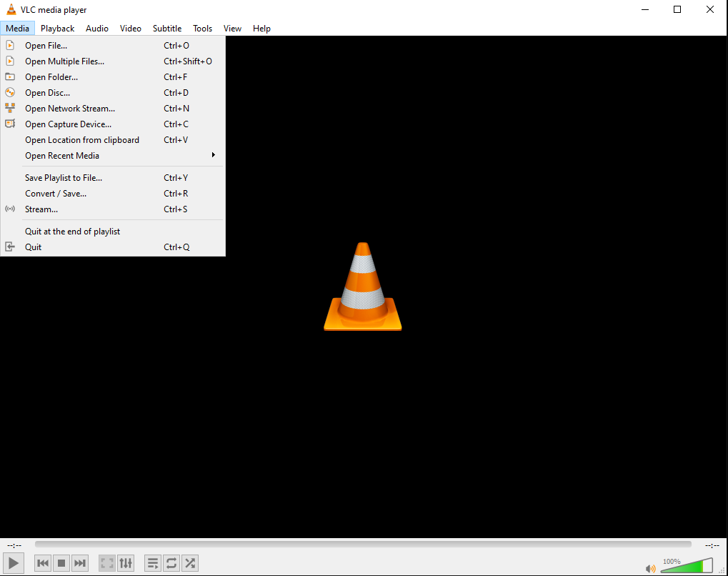728x576 pixels.
Task: Open the Playback menu
Action: click(x=58, y=29)
